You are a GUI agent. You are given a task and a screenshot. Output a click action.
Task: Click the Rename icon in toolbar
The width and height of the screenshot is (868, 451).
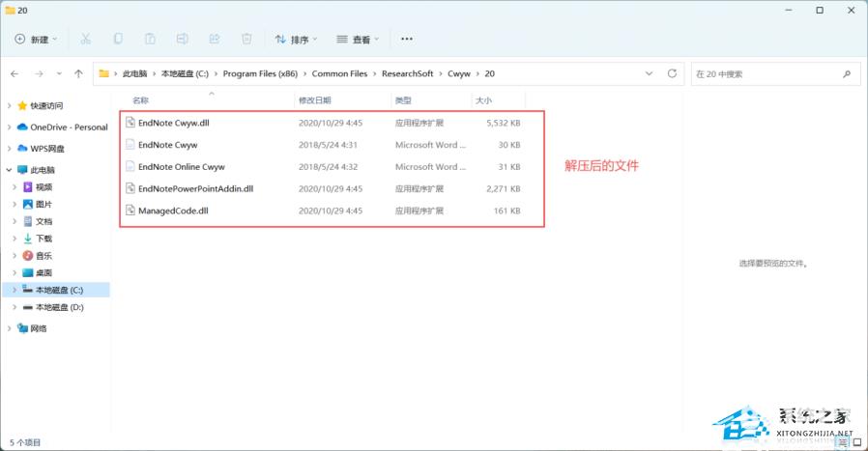click(x=182, y=39)
